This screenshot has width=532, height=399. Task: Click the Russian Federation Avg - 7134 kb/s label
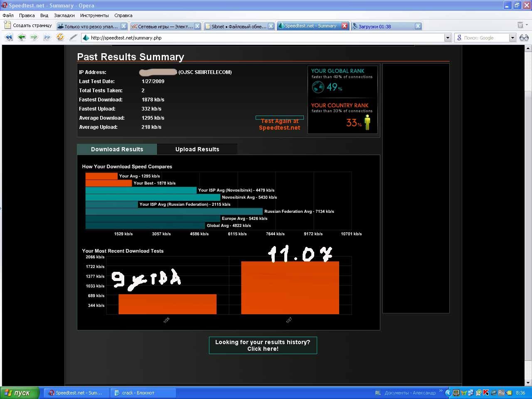[x=299, y=212]
